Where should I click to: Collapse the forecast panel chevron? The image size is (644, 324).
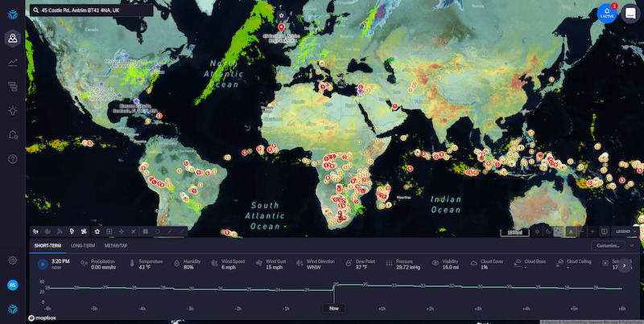click(x=632, y=245)
